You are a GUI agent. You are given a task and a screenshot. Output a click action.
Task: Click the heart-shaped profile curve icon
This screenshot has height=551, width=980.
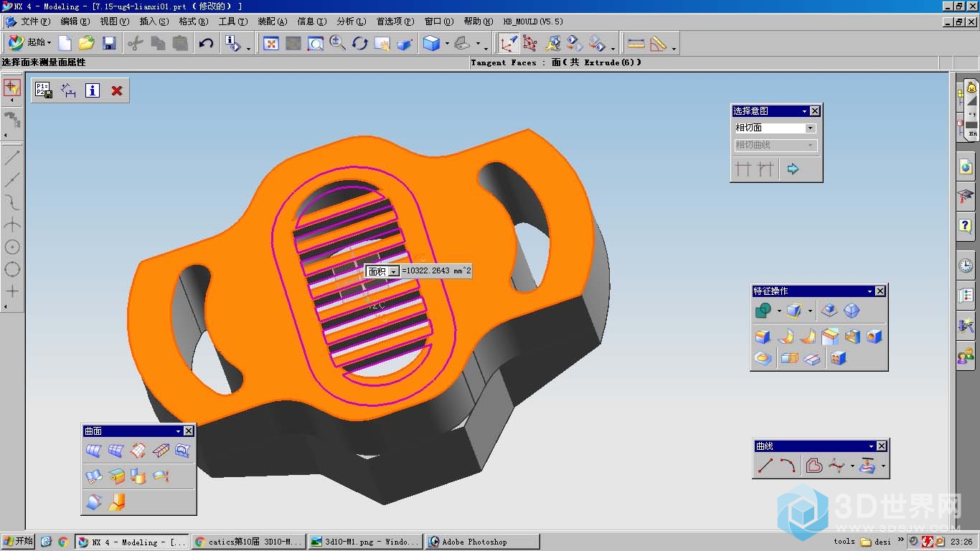[x=814, y=466]
